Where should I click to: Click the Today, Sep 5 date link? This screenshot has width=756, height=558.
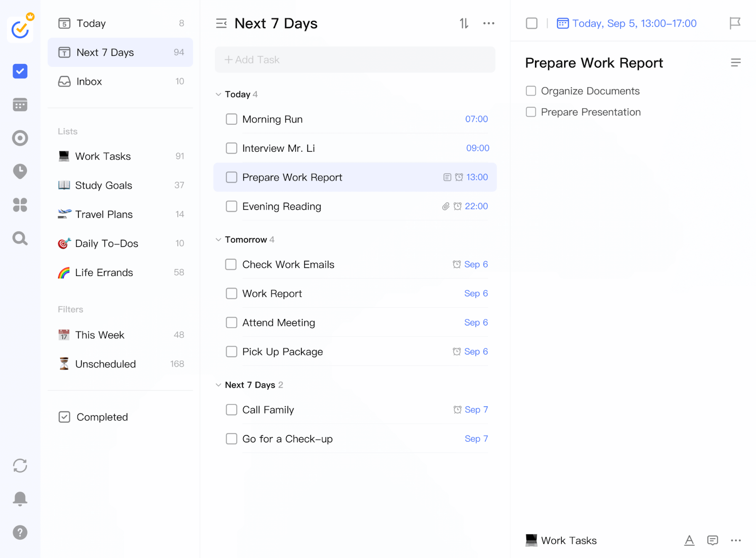tap(634, 23)
